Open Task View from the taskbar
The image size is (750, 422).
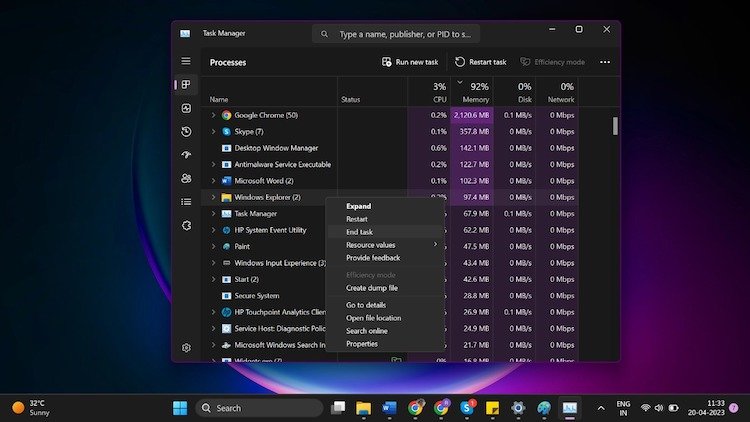[338, 408]
